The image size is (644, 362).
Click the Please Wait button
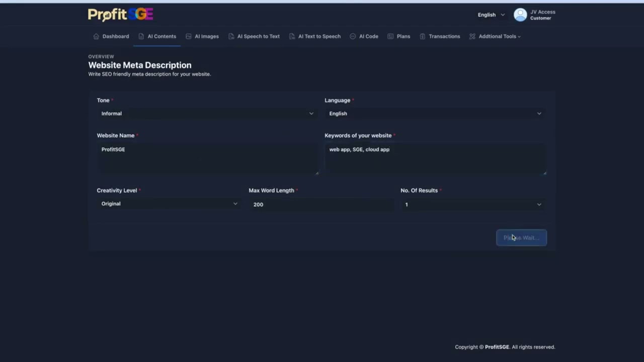(521, 238)
